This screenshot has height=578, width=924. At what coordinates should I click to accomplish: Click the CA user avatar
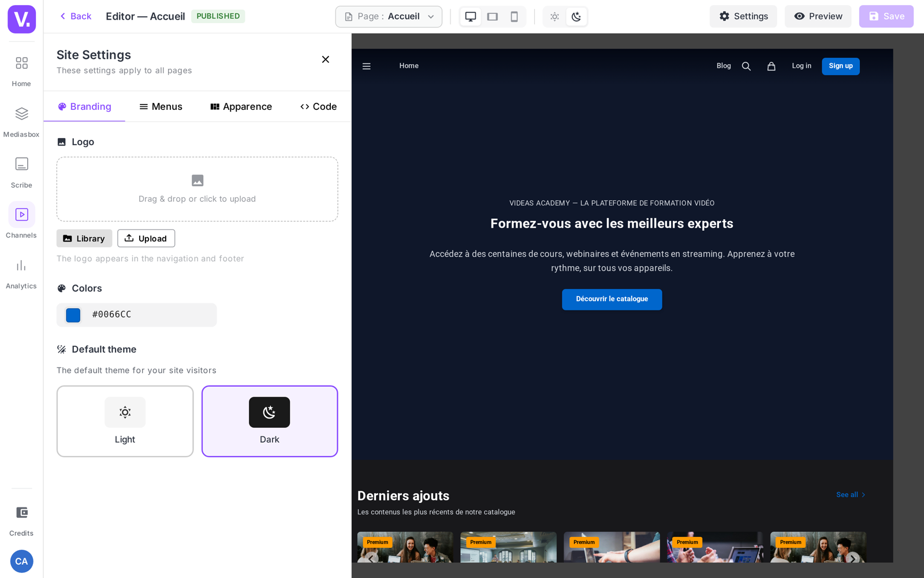coord(21,561)
